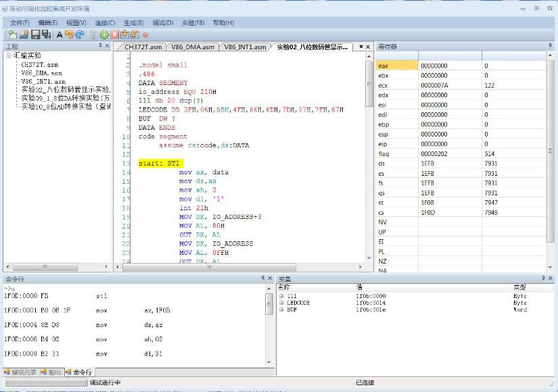Screen dimensions: 558x392
Task: Click the Redo arrow icon
Action: point(80,34)
